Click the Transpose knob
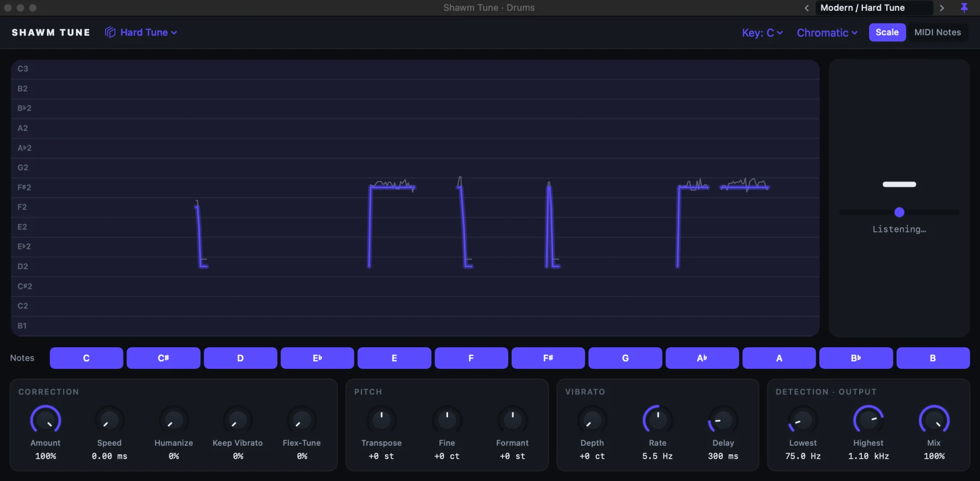This screenshot has height=481, width=980. 382,420
